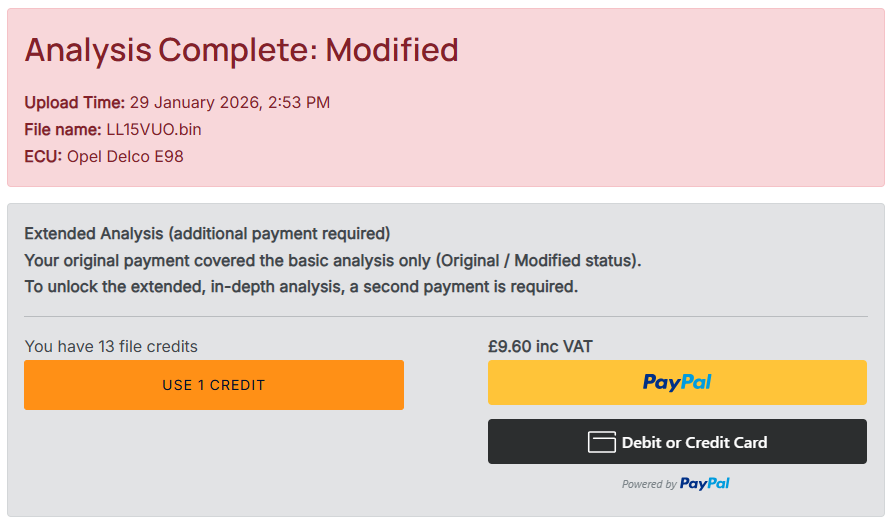Click the 'To unlock the extended' sentence

click(x=301, y=287)
